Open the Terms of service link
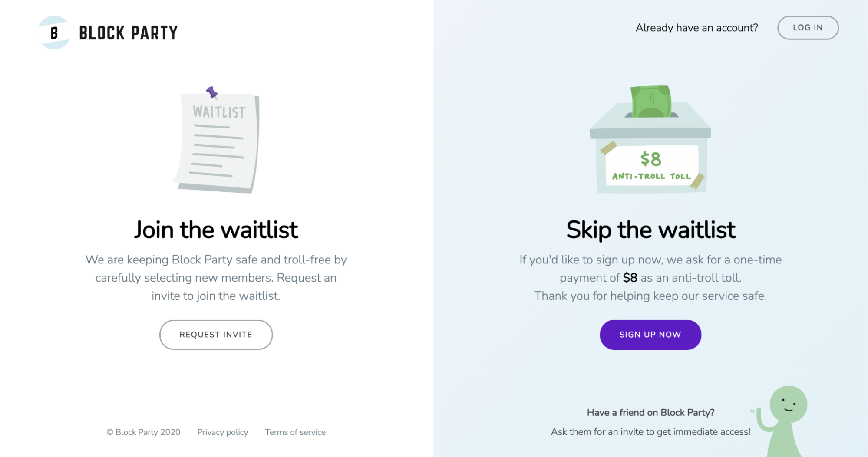The image size is (868, 457). tap(295, 432)
